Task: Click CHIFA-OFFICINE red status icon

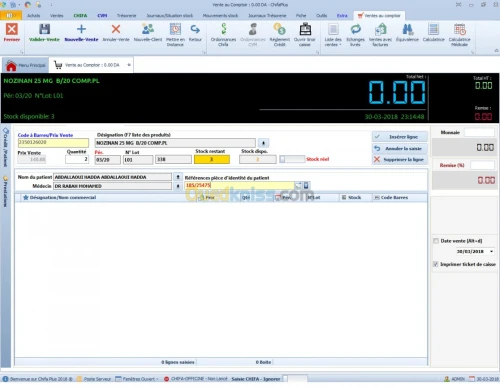Action: click(166, 379)
